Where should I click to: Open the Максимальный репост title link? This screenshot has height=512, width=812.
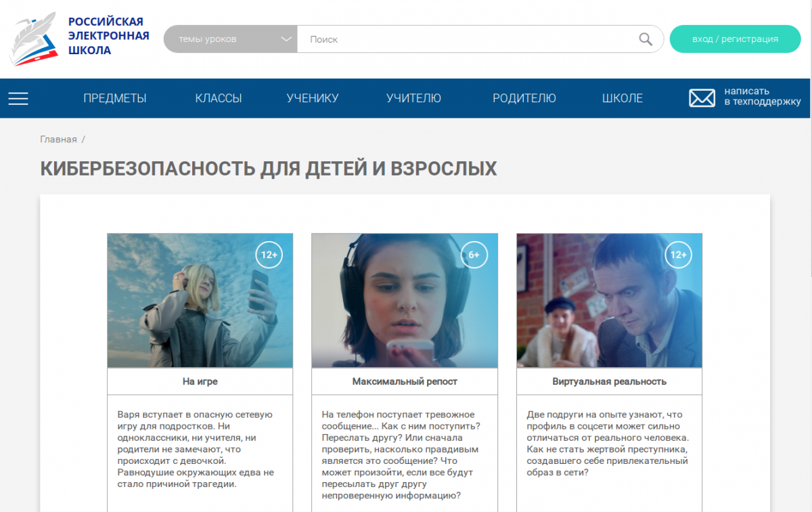tap(405, 381)
